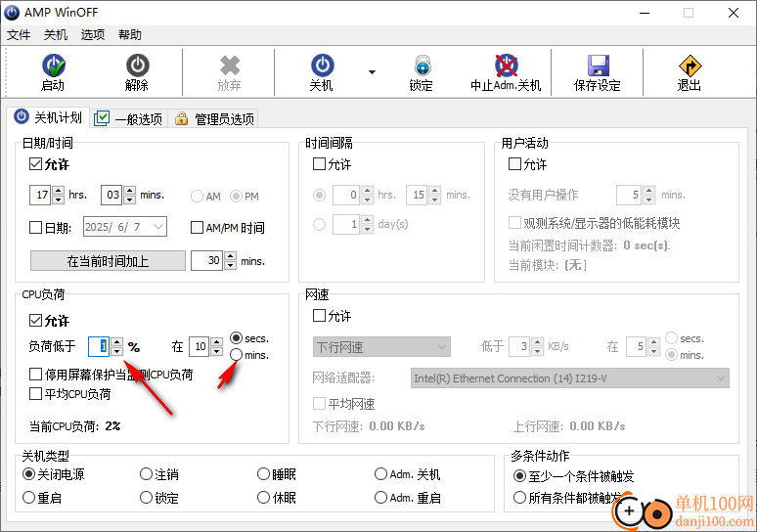The height and width of the screenshot is (532, 757).
Task: Toggle 允许 checkbox in CPU负荷 group
Action: click(x=36, y=321)
